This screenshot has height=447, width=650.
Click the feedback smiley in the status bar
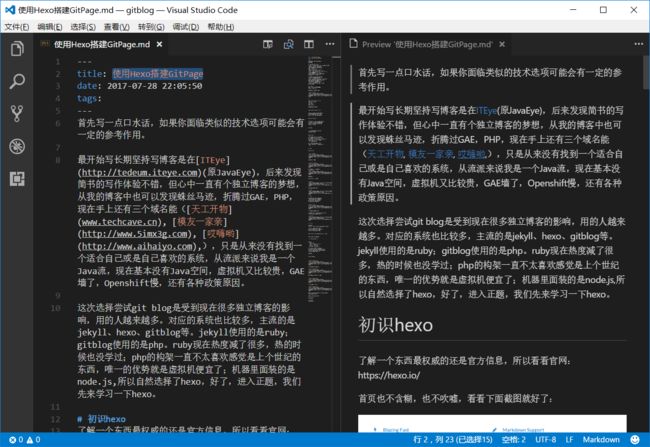(x=635, y=440)
